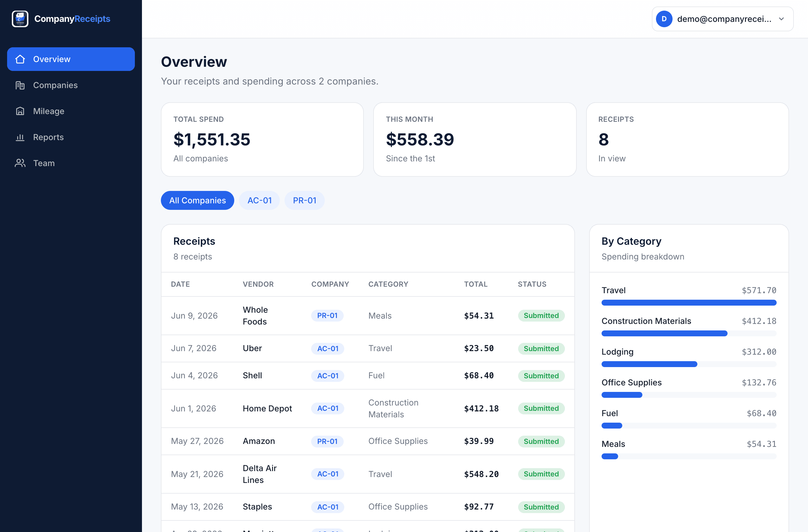808x532 pixels.
Task: Click the VENDOR column header
Action: [258, 284]
